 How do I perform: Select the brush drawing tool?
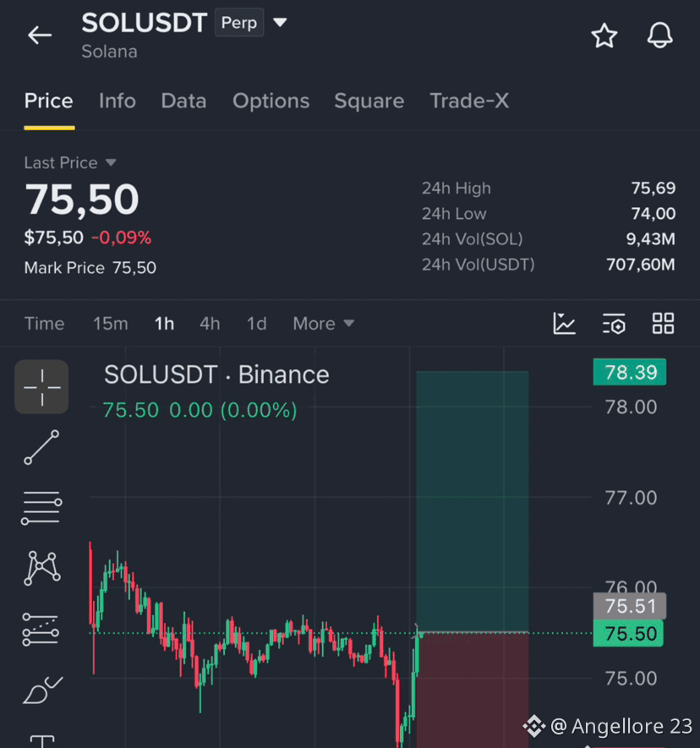pos(42,691)
